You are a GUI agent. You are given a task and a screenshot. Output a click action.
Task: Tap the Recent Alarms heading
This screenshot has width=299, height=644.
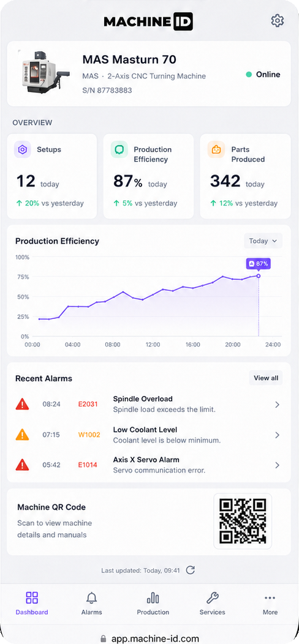tap(44, 378)
